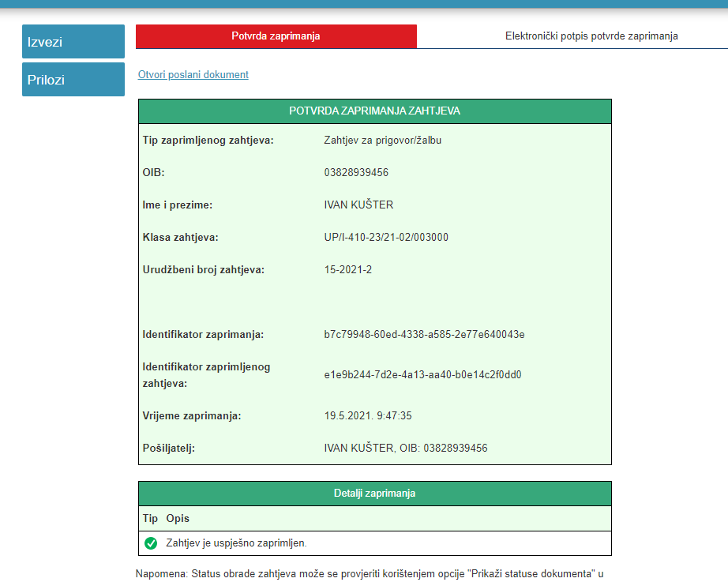Click the Izvezi sidebar button
The image size is (728, 582).
click(x=73, y=41)
